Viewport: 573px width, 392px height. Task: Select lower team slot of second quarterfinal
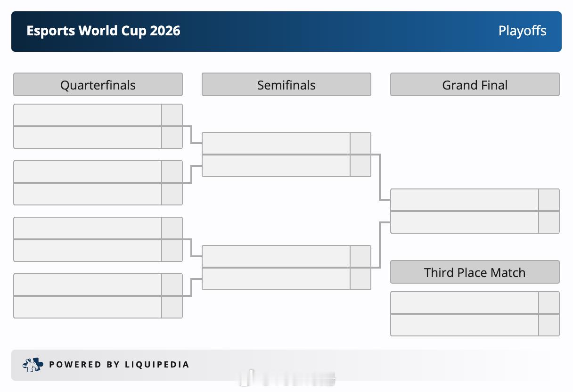click(88, 194)
